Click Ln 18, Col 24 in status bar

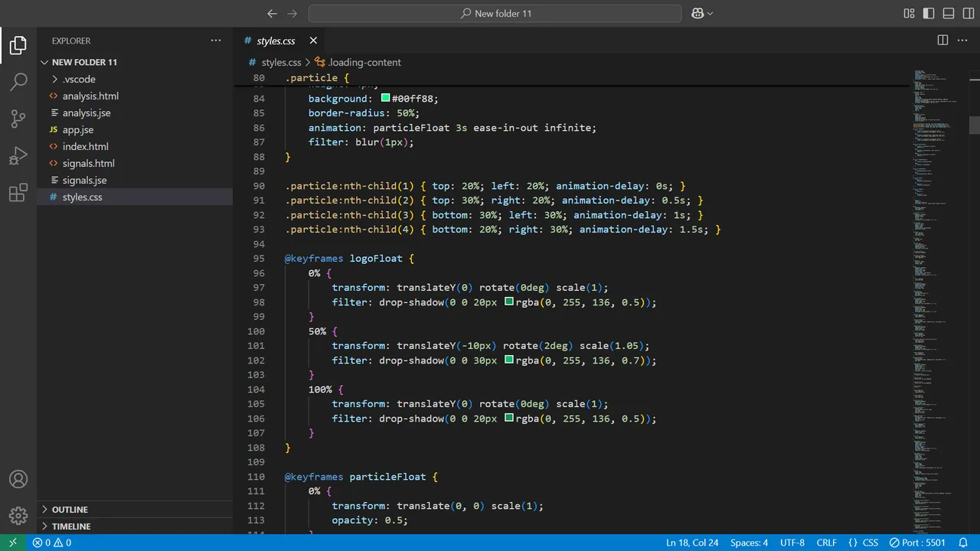tap(692, 543)
